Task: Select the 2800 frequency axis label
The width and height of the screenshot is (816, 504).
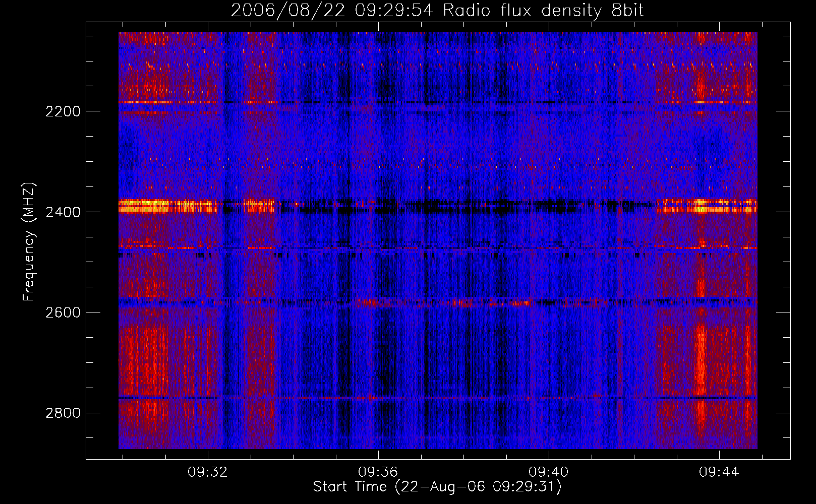Action: click(x=63, y=413)
